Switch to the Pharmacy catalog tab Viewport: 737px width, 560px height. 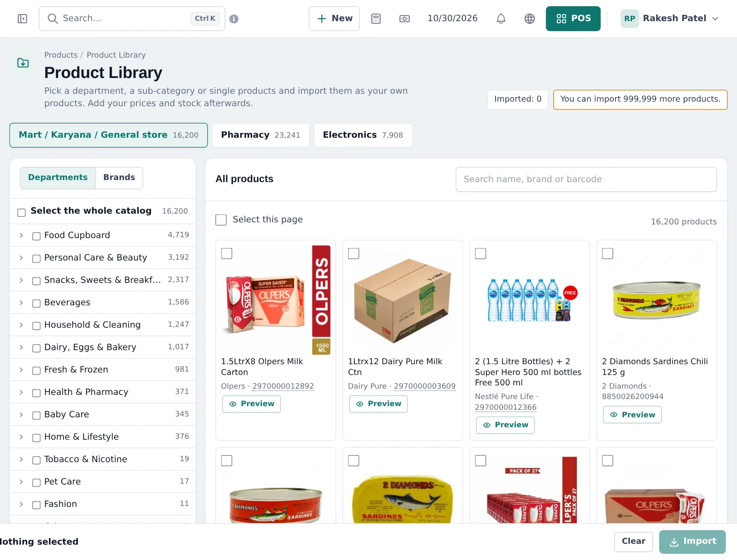261,135
